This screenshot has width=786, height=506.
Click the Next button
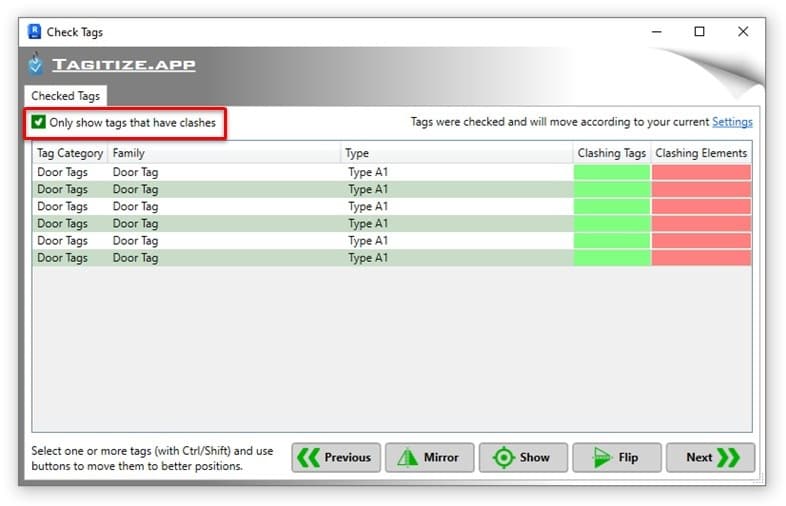pyautogui.click(x=710, y=457)
